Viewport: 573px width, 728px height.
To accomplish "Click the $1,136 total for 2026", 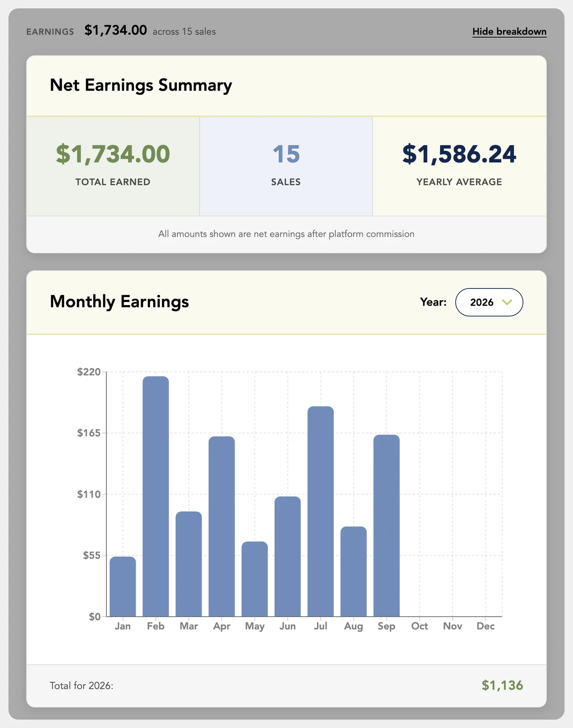I will pyautogui.click(x=502, y=685).
